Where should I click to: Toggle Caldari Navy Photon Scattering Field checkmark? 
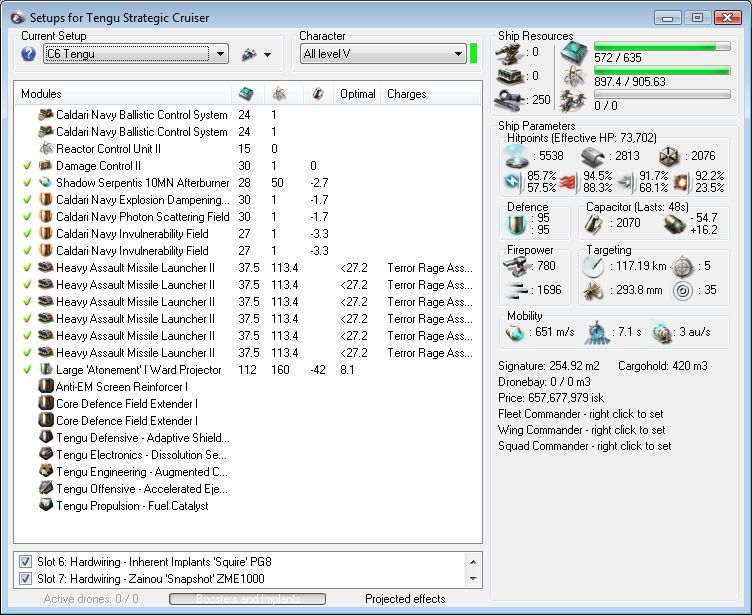27,217
